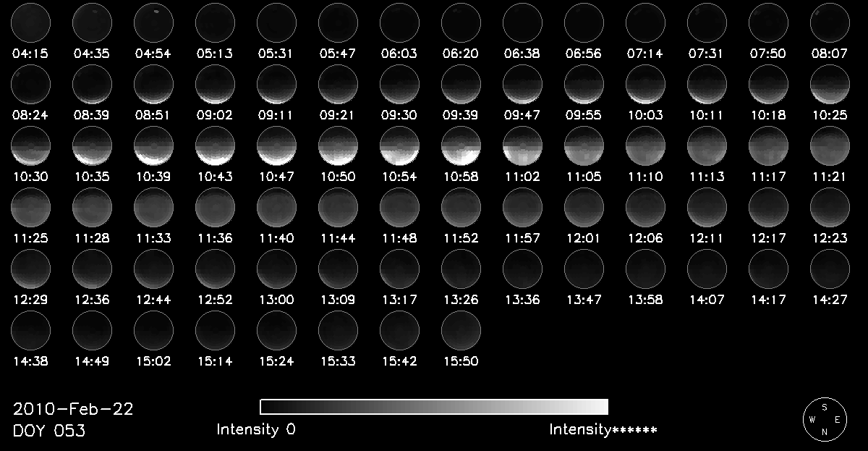The image size is (868, 451).
Task: Select the disk image at 04:15
Action: [30, 22]
